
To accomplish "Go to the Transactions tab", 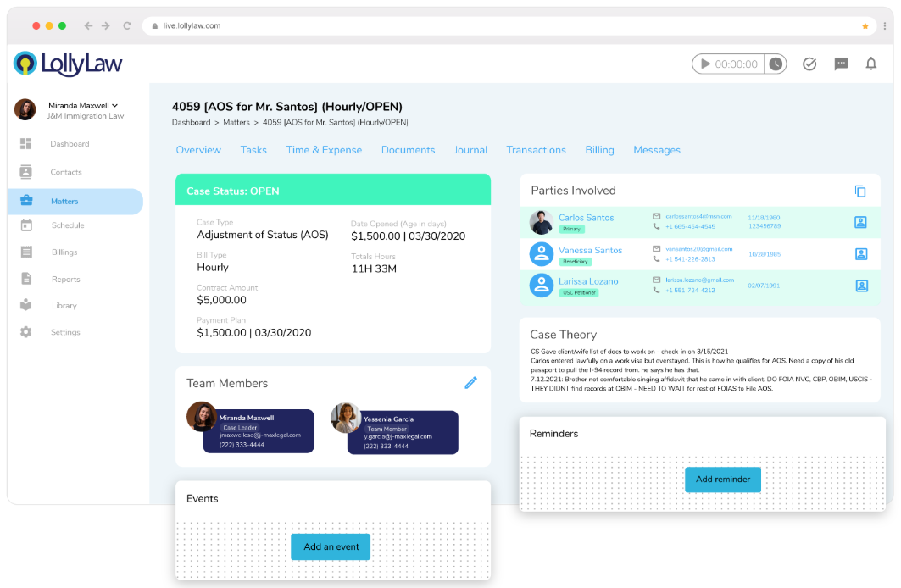I will (537, 150).
